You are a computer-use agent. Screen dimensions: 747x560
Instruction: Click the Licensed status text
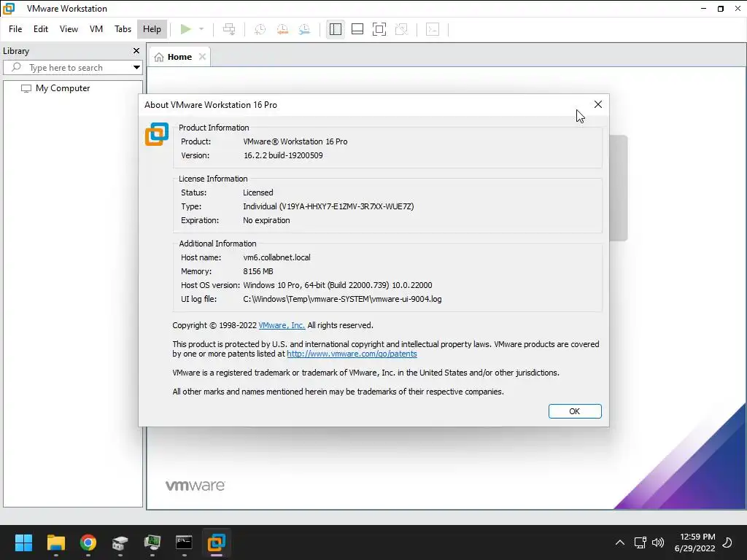pyautogui.click(x=258, y=192)
